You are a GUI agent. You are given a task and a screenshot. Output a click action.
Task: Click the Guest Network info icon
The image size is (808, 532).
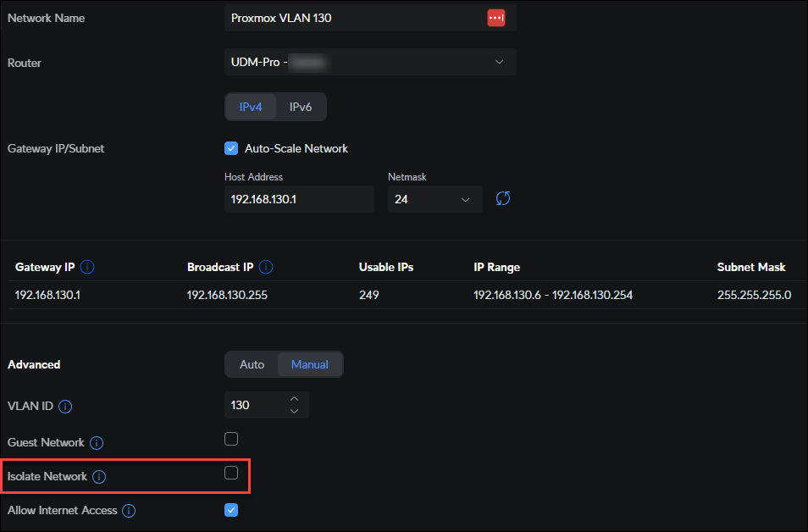97,443
